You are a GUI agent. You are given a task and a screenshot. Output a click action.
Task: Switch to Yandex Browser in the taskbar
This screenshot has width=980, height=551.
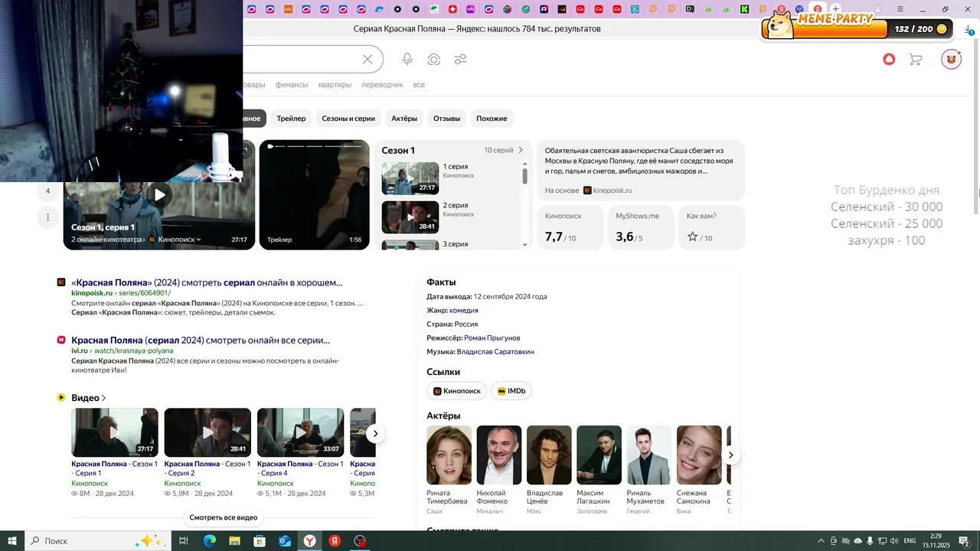[x=309, y=541]
